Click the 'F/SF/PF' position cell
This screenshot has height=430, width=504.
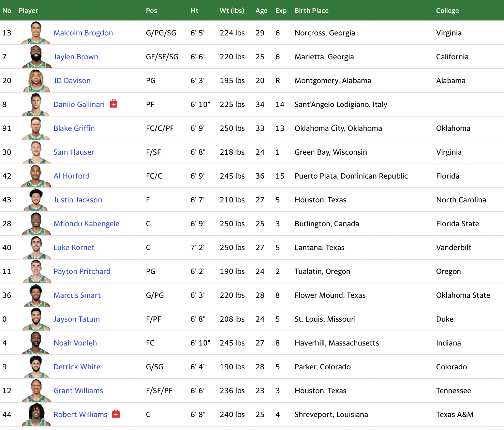[159, 391]
